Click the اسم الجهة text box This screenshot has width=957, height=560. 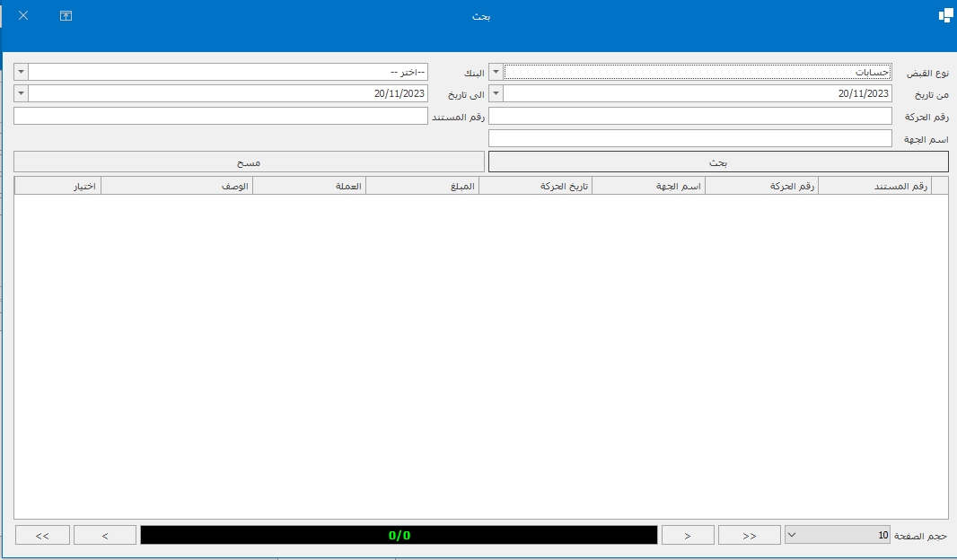point(689,138)
